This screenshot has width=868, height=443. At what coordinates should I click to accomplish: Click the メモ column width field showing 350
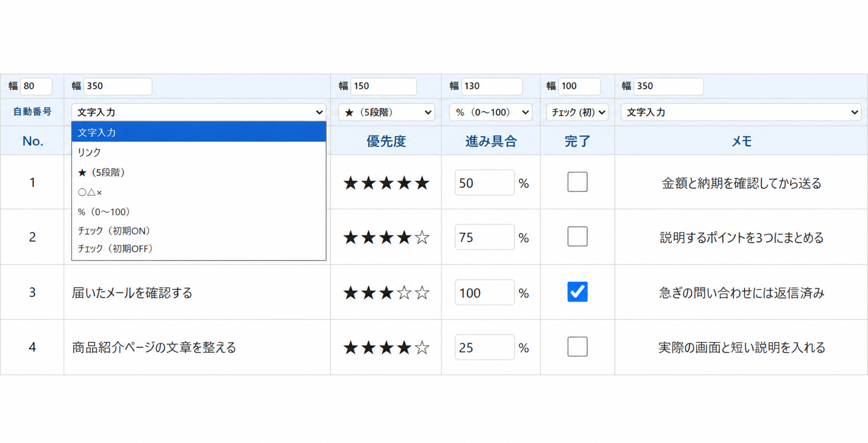tap(668, 86)
